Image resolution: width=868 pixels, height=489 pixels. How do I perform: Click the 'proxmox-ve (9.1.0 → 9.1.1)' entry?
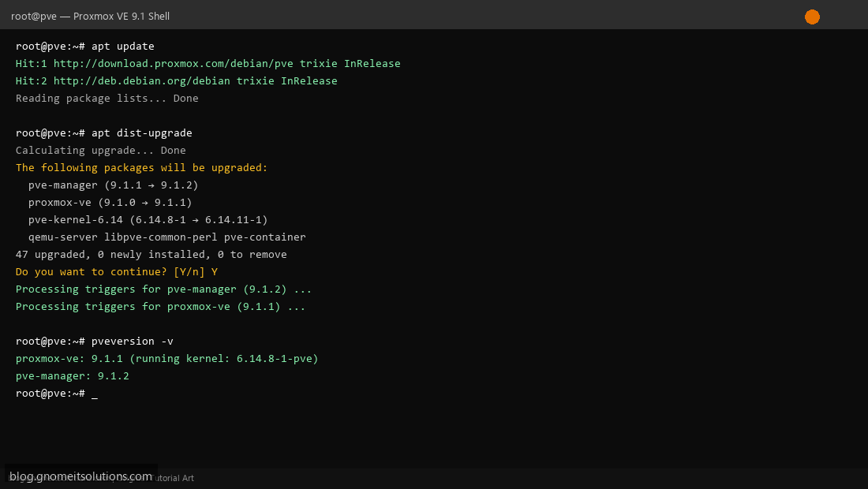(x=110, y=203)
